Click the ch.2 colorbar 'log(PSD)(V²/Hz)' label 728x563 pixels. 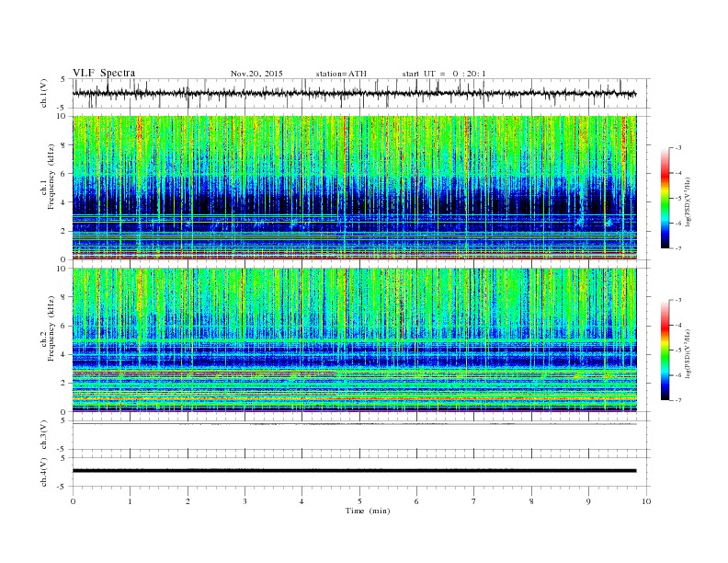click(688, 354)
